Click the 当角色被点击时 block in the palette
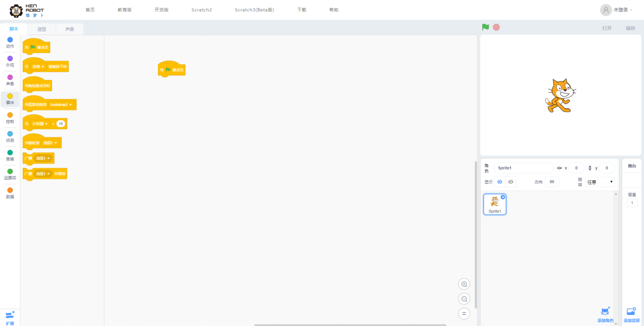 (37, 86)
